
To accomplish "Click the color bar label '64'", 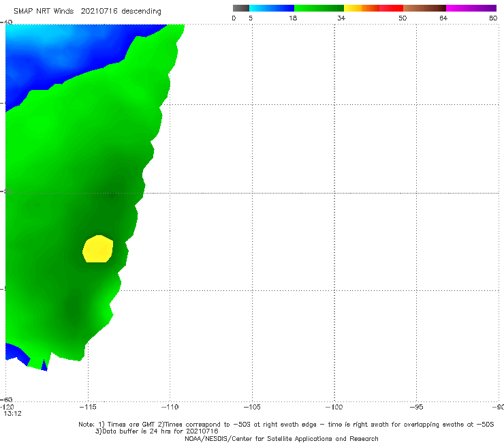I will click(443, 18).
